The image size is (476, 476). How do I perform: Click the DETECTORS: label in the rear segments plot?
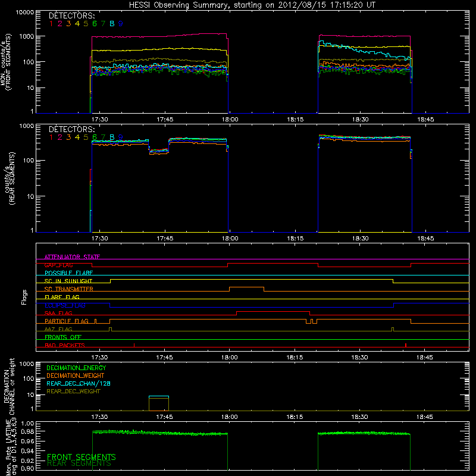tap(72, 130)
